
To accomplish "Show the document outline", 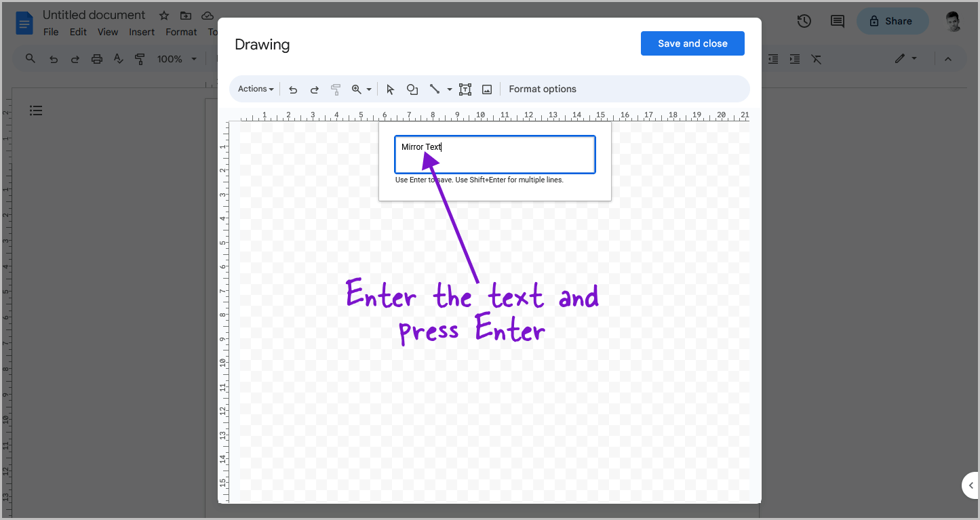I will pyautogui.click(x=36, y=110).
